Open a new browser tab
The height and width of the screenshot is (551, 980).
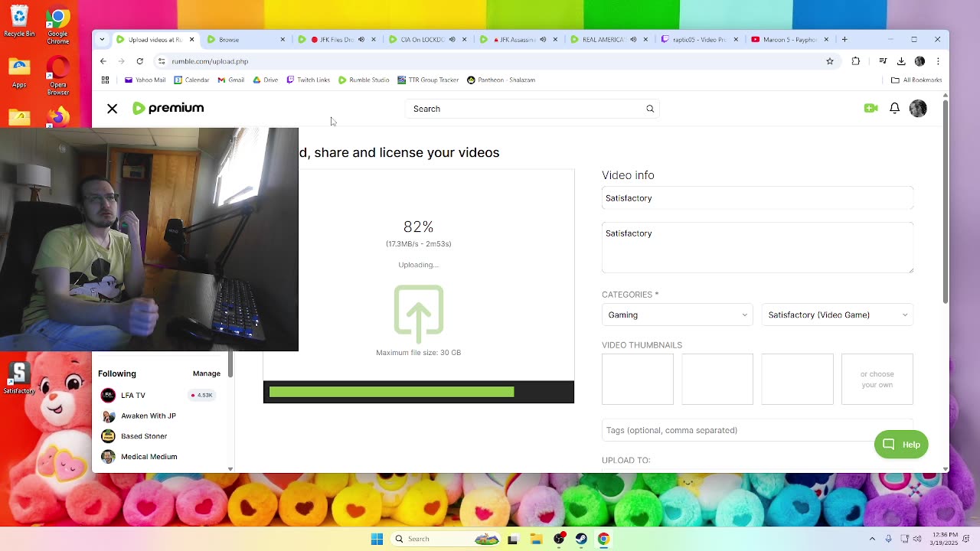844,40
